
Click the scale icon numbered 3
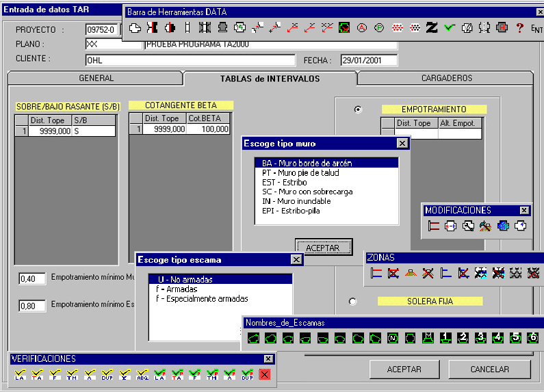(480, 338)
